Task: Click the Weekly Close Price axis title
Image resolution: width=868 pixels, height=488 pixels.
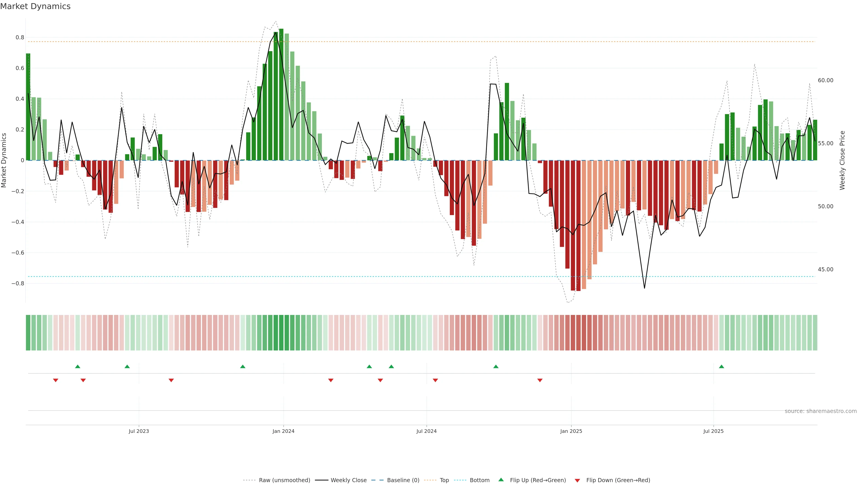Action: pyautogui.click(x=842, y=160)
